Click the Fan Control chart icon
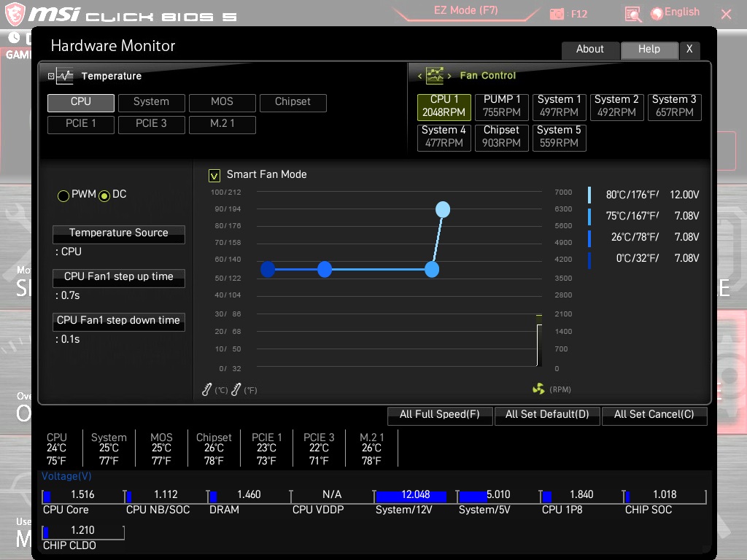 point(435,75)
